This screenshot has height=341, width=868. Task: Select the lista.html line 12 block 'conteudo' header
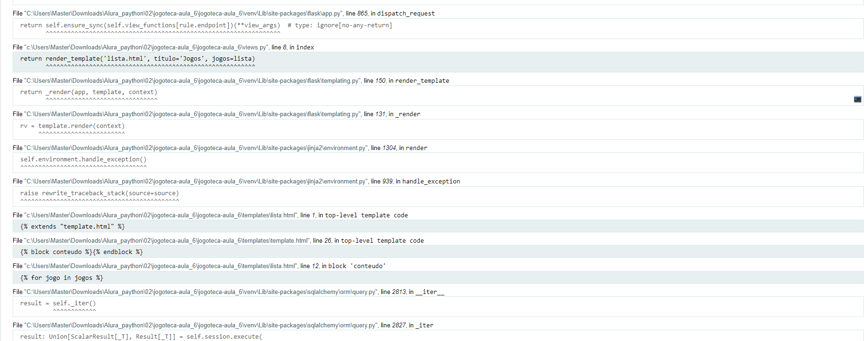point(199,266)
